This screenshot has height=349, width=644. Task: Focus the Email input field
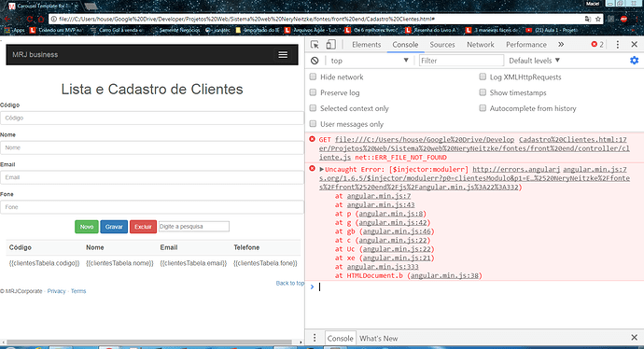pos(152,177)
